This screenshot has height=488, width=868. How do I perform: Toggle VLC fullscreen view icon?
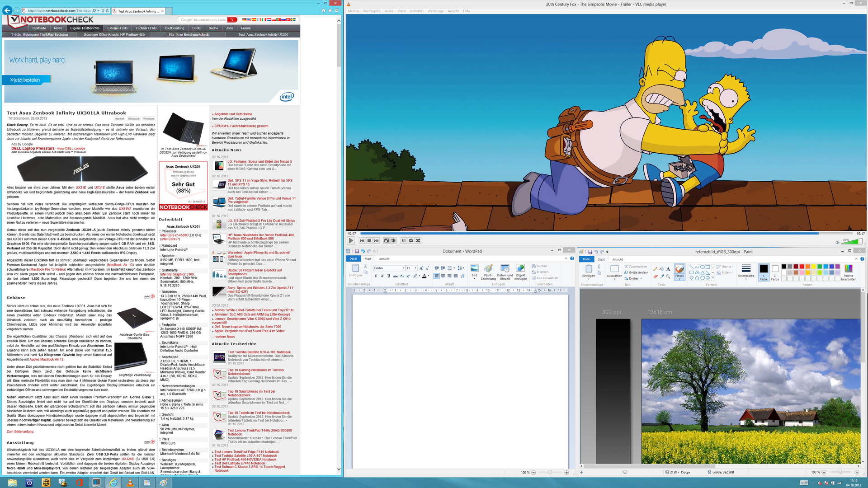[x=387, y=241]
